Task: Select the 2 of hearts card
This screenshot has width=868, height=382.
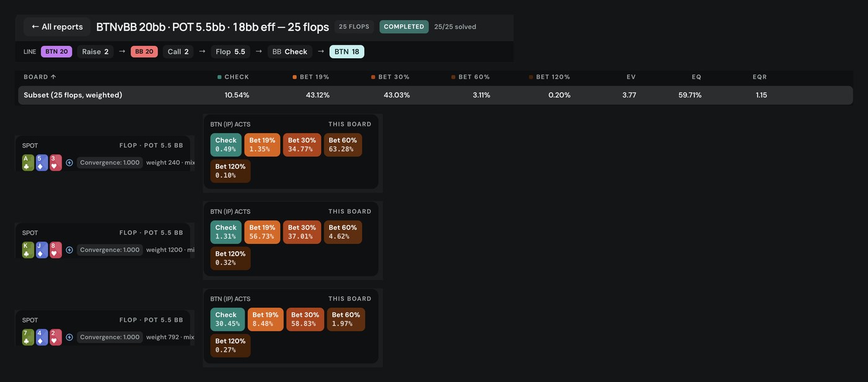Action: (56, 337)
